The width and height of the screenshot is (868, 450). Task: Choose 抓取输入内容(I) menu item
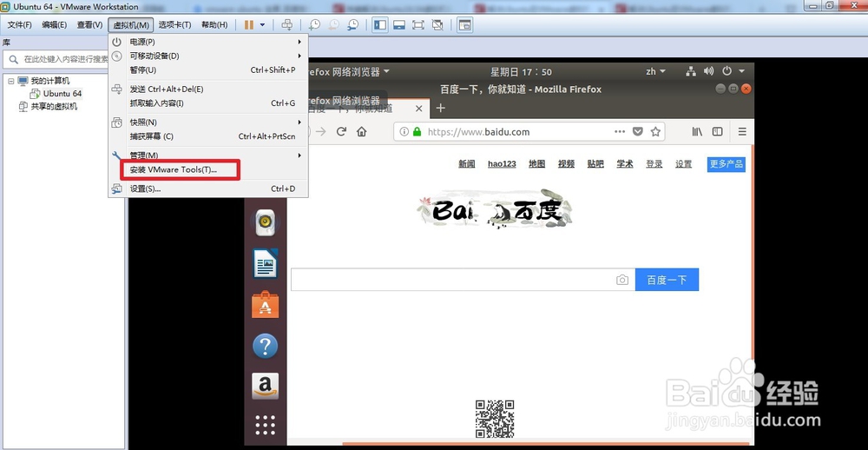(x=208, y=103)
